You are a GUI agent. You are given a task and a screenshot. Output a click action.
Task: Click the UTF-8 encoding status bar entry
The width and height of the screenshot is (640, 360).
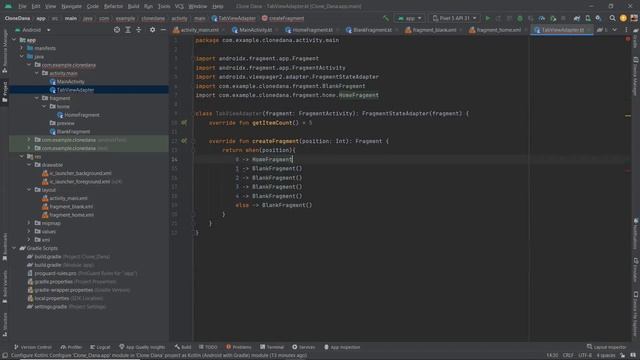[x=585, y=356]
